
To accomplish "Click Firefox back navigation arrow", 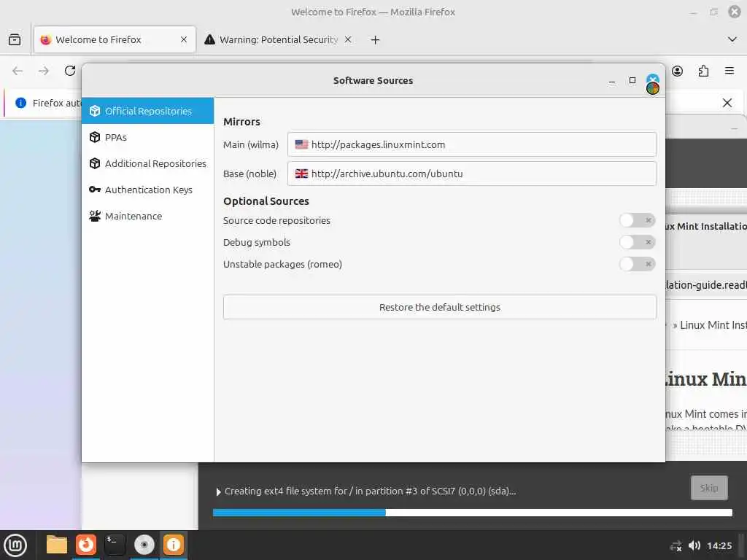I will pos(18,71).
